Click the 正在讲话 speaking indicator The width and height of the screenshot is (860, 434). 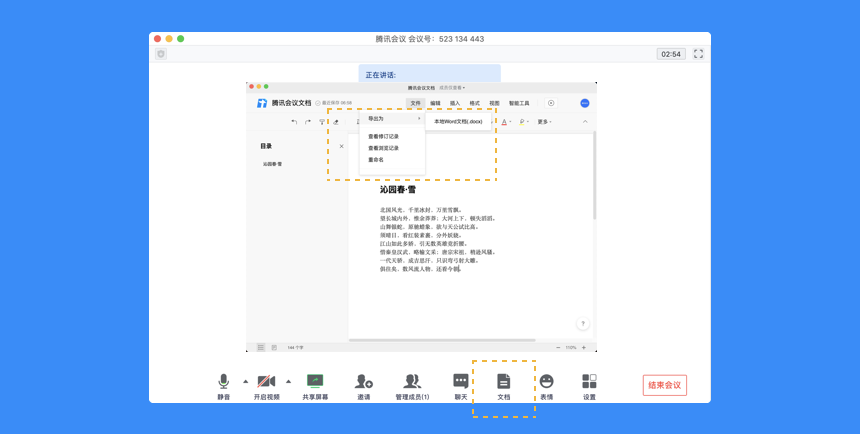(429, 74)
